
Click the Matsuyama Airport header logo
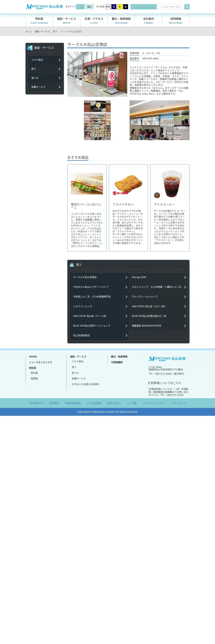click(44, 7)
